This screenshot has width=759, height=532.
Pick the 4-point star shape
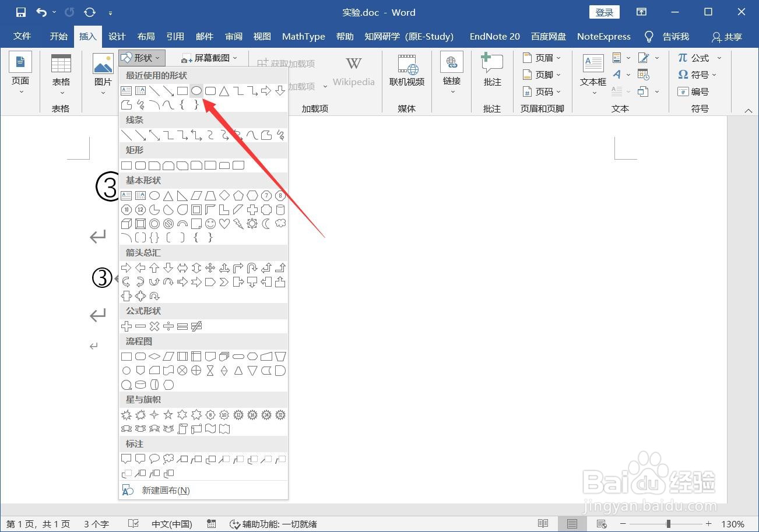tap(154, 415)
